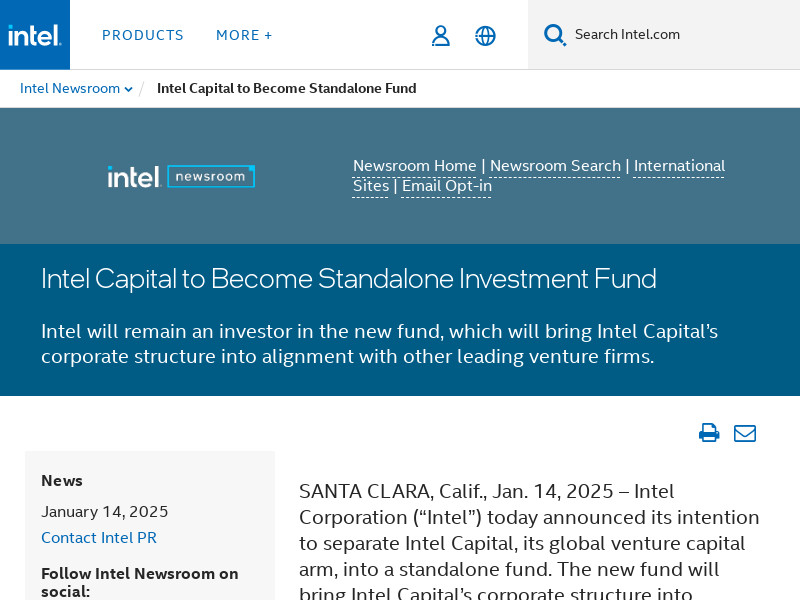Click breadcrumb title Intel Capital Standalone Fund
Viewport: 800px width, 600px height.
286,89
